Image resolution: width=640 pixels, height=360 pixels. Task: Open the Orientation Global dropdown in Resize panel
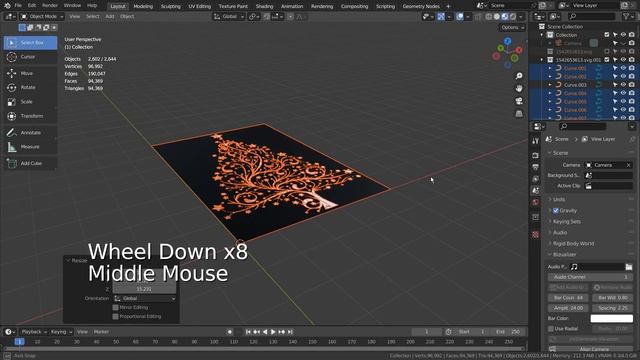(x=144, y=298)
